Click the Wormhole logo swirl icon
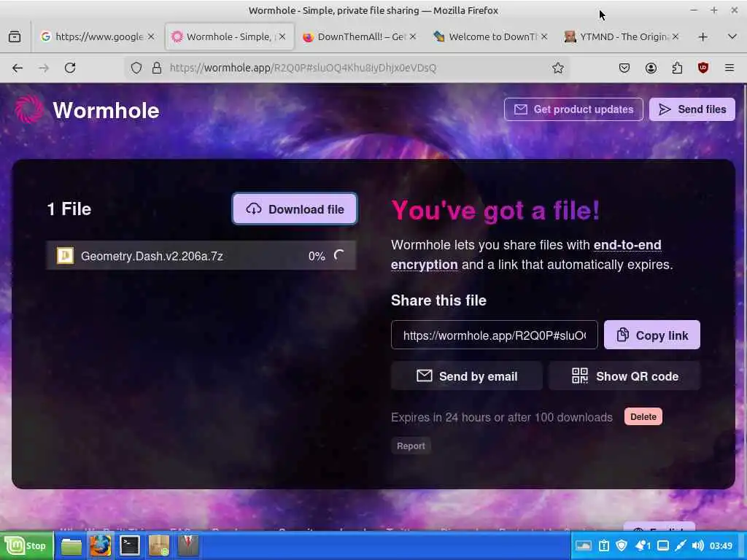 click(x=28, y=109)
